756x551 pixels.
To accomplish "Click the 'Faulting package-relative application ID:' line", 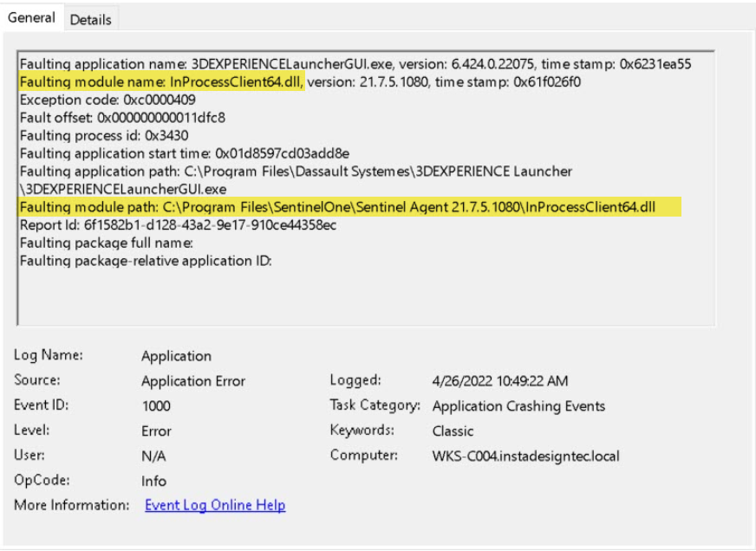I will [146, 261].
